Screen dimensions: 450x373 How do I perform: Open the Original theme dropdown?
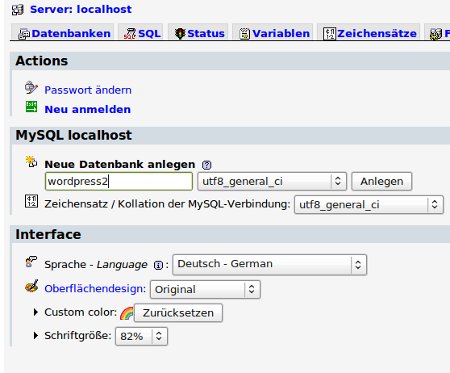pos(205,289)
